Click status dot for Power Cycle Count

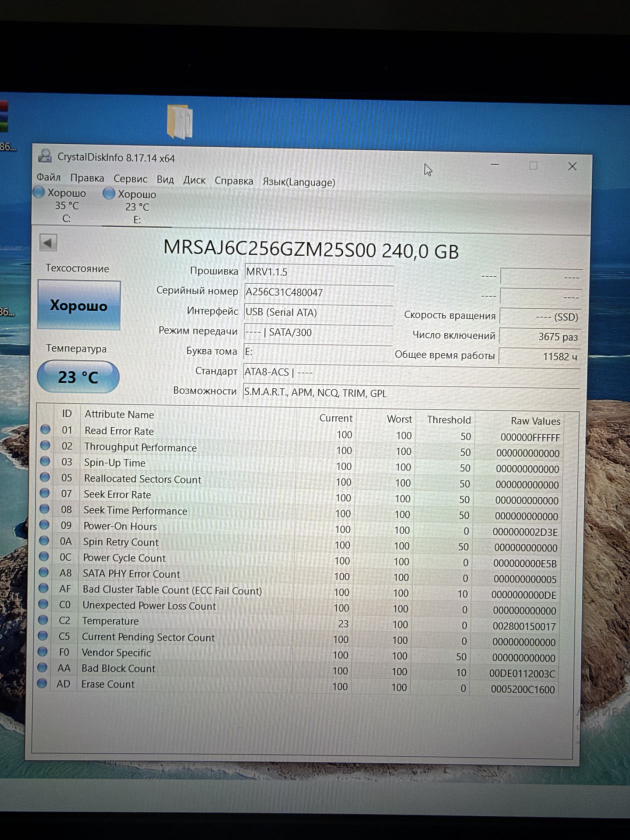(43, 556)
